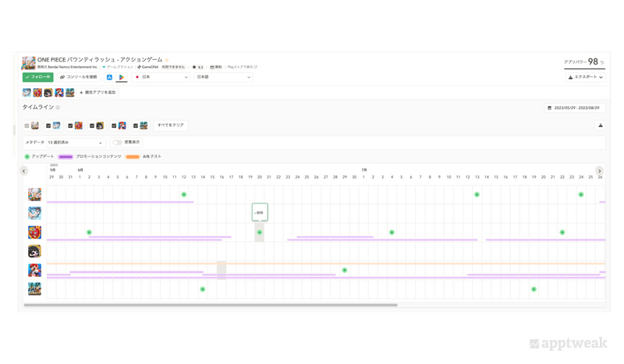The height and width of the screenshot is (364, 624).
Task: Uncheck the sixth app checkbox in filter row
Action: click(x=135, y=125)
